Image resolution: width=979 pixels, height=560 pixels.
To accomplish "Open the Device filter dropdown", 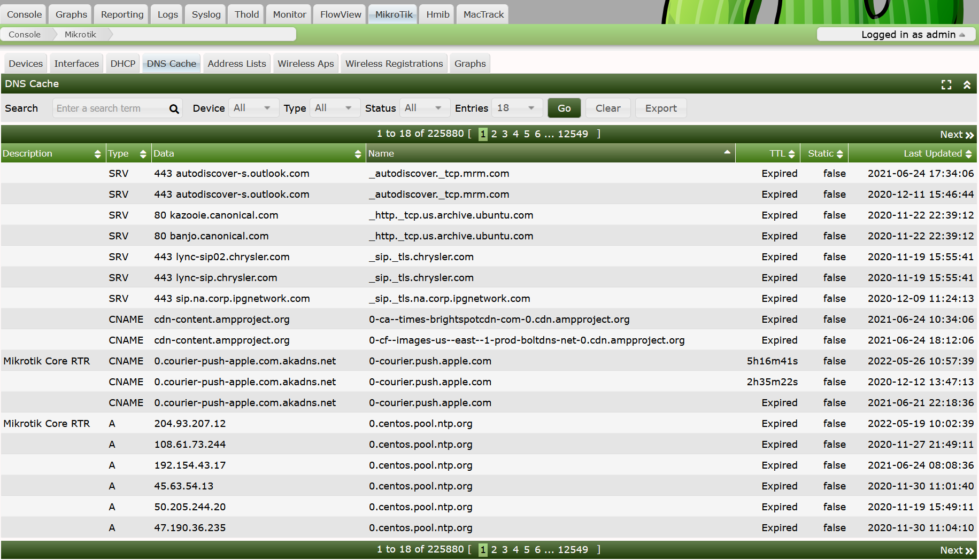I will [x=253, y=108].
